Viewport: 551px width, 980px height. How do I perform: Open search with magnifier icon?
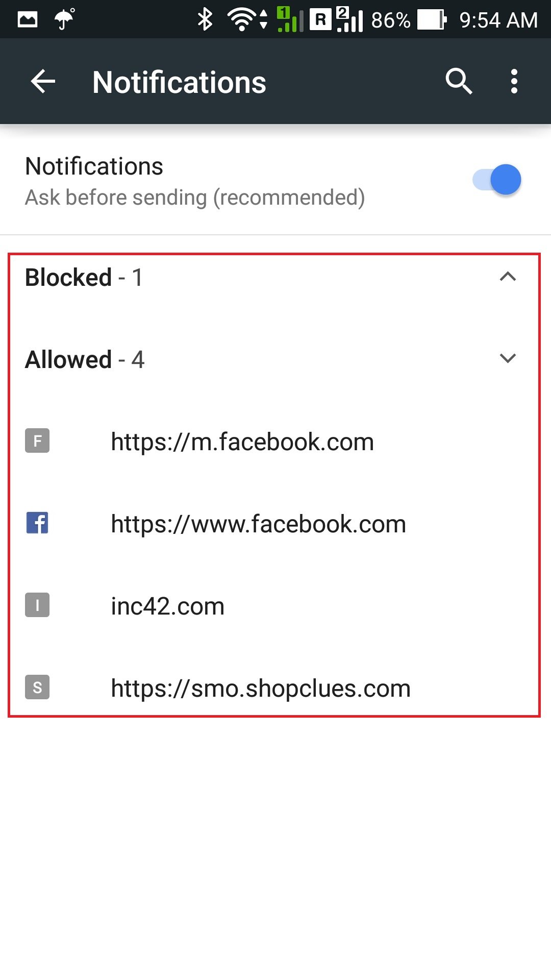[x=459, y=82]
